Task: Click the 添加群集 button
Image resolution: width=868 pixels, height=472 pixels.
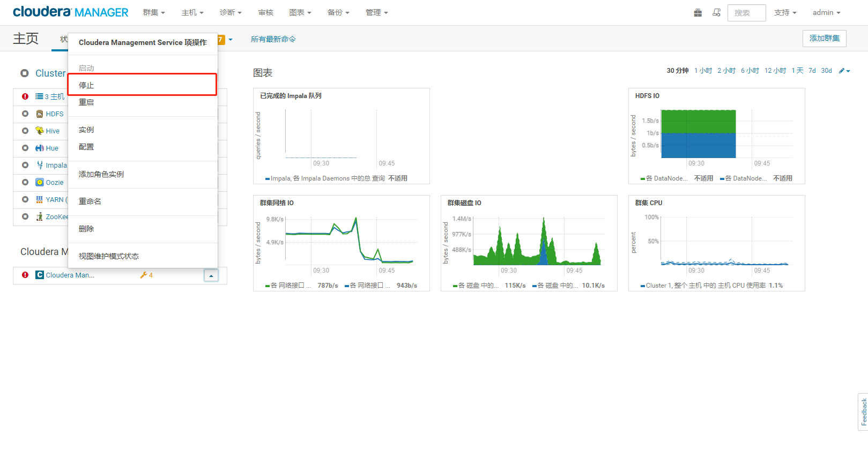Action: coord(824,39)
